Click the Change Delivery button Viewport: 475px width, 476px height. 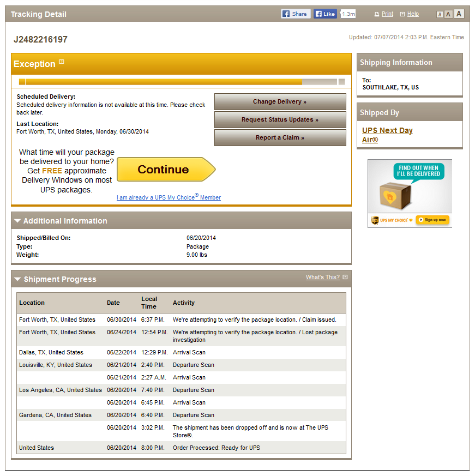coord(280,101)
